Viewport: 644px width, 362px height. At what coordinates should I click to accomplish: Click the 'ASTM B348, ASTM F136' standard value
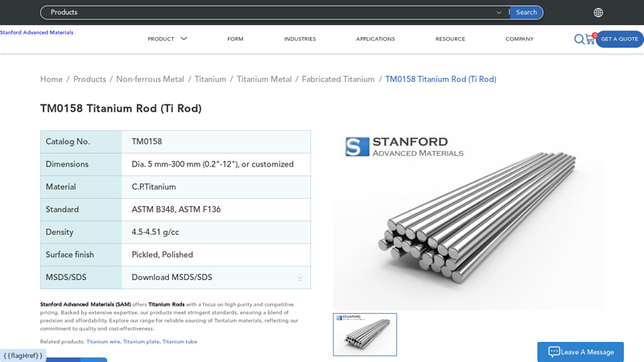pyautogui.click(x=176, y=209)
